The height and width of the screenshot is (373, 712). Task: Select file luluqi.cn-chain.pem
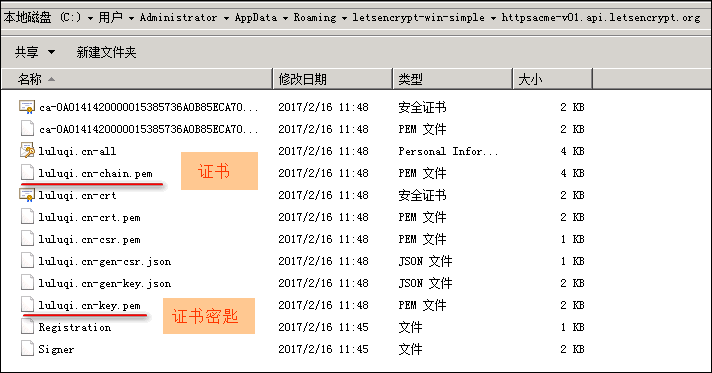pos(95,173)
